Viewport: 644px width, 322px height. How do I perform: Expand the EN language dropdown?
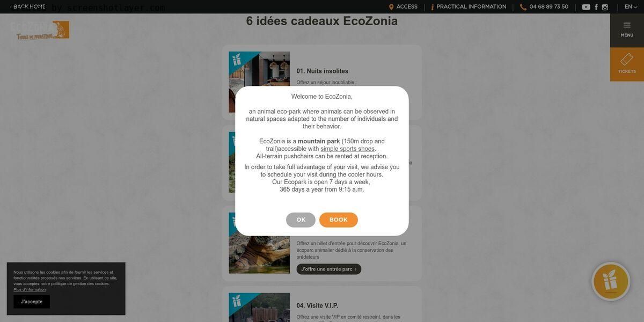pyautogui.click(x=631, y=7)
